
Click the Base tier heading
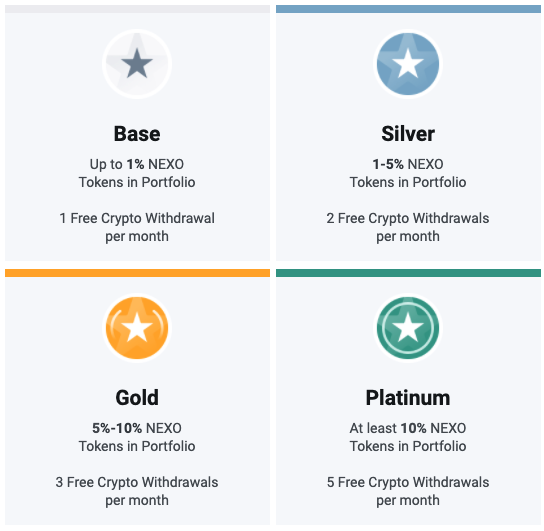[137, 134]
